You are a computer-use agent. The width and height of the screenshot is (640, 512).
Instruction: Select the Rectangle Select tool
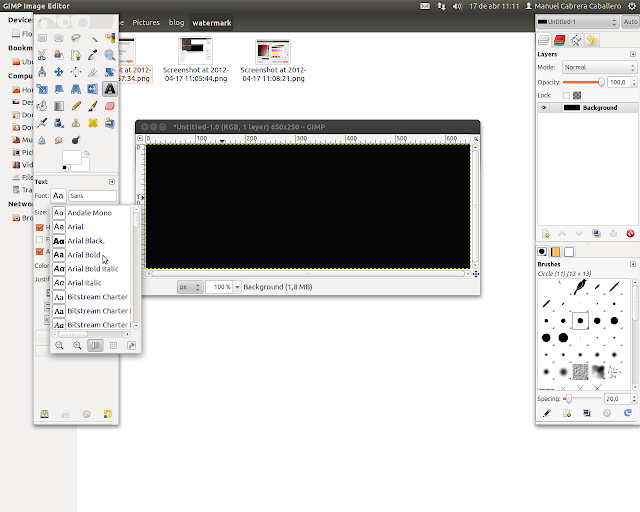42,38
